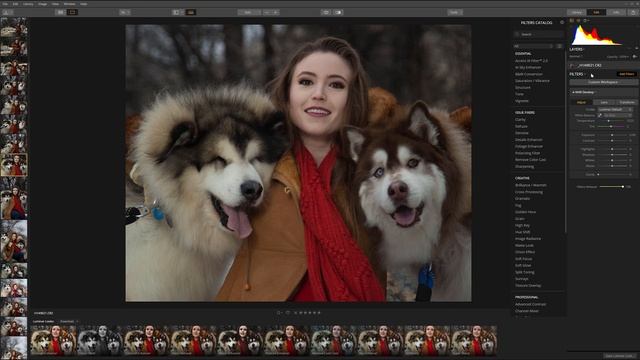Click the list view icon beside catalog category dropdown
Image resolution: width=640 pixels, height=360 pixels.
click(559, 46)
